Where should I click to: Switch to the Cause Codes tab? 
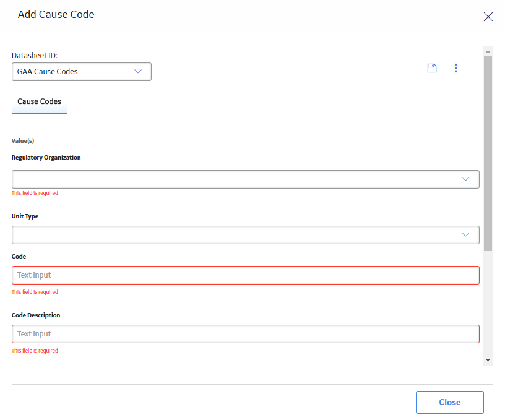click(39, 101)
